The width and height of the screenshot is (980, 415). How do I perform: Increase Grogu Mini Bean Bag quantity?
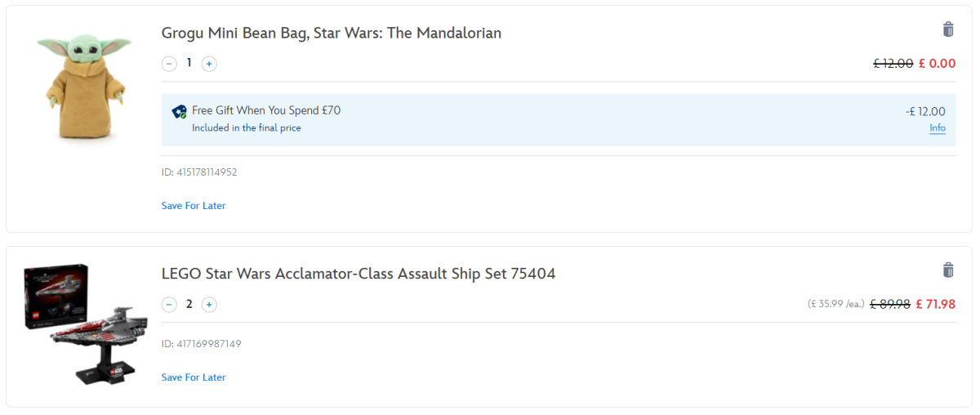tap(209, 64)
